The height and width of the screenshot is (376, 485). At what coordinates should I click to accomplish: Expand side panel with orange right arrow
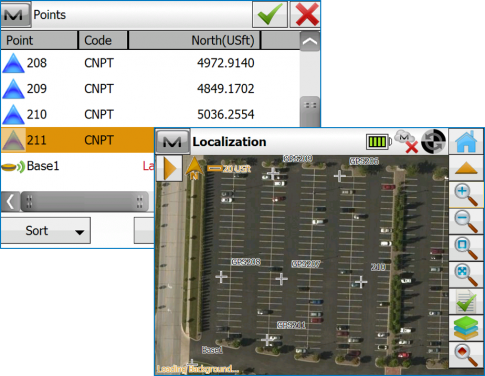pos(169,169)
